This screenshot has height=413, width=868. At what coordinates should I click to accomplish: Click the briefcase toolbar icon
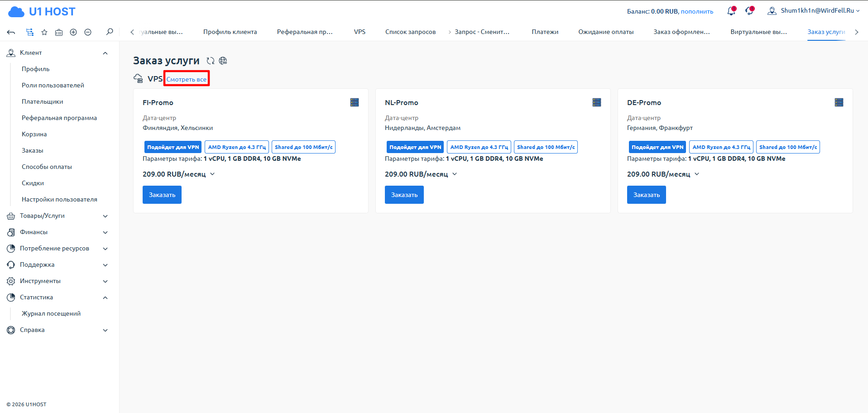tap(59, 32)
